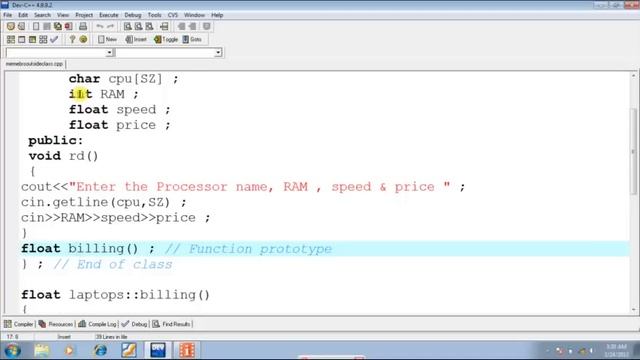Open Media Player from taskbar
Screen dimensions: 640x360
[x=69, y=350]
